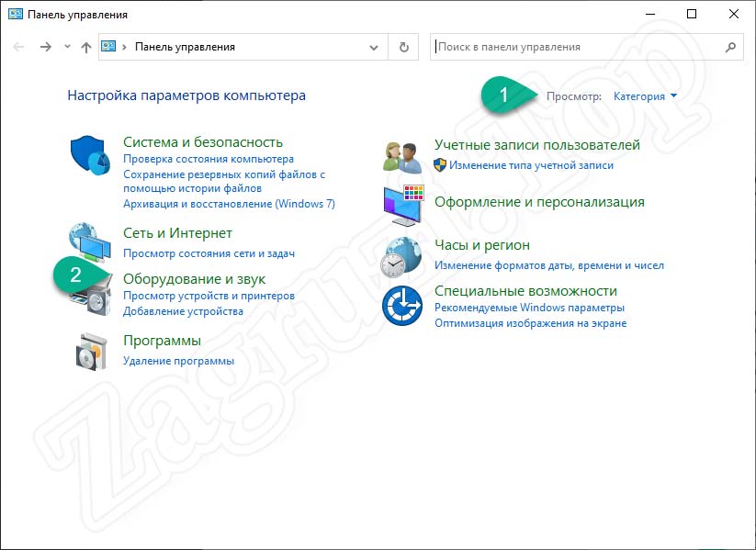The image size is (756, 550).
Task: Click the Панель управления breadcrumb in address bar
Action: pos(185,47)
